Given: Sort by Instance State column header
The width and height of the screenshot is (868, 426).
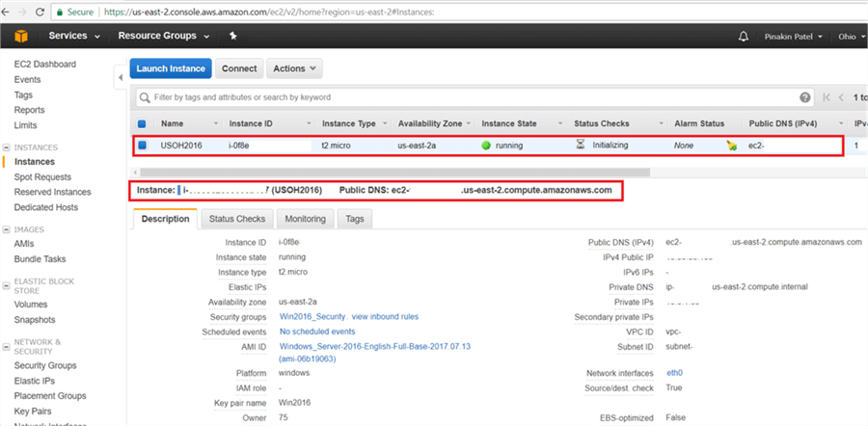Looking at the screenshot, I should (508, 124).
